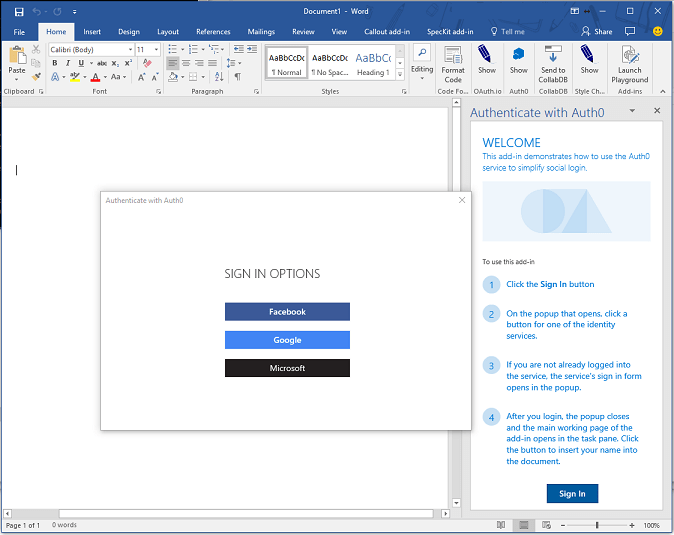Viewport: 674px width, 535px height.
Task: Open the font size dropdown
Action: (156, 49)
